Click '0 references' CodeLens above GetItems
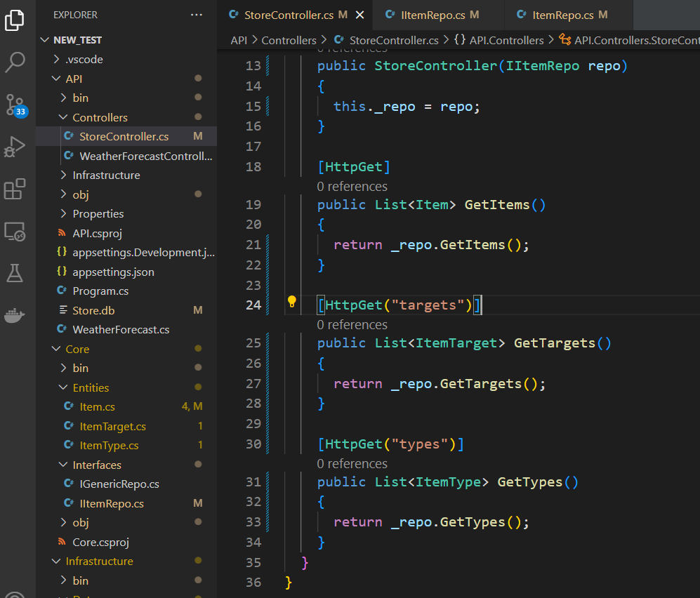The width and height of the screenshot is (700, 598). 352,186
